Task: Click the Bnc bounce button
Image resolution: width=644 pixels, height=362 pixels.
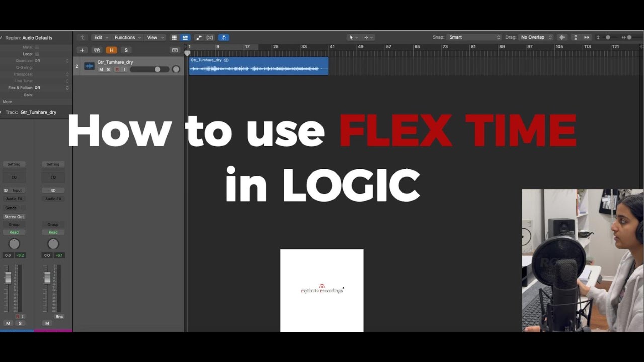Action: click(x=59, y=317)
